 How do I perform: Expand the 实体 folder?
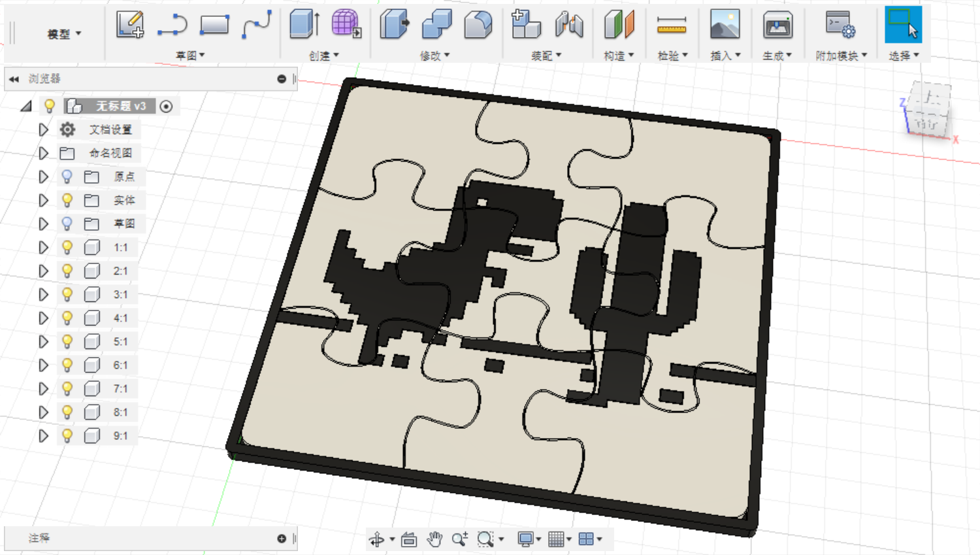tap(43, 200)
